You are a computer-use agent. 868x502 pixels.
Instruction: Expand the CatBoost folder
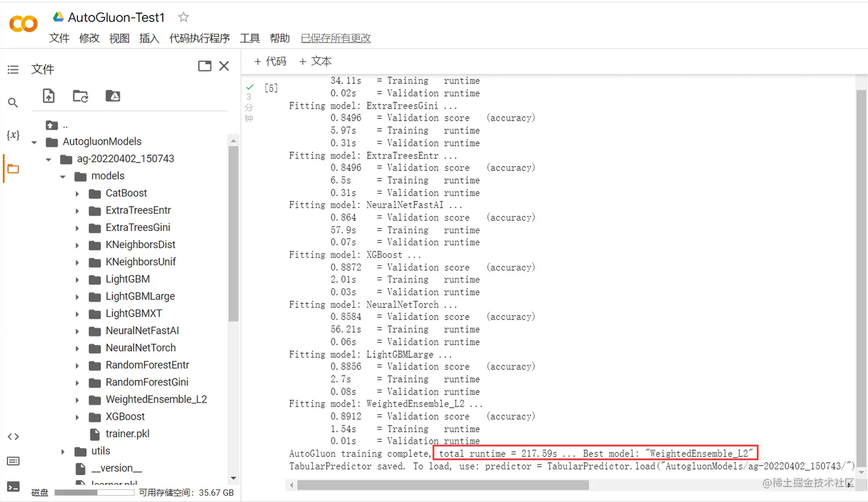pyautogui.click(x=77, y=194)
